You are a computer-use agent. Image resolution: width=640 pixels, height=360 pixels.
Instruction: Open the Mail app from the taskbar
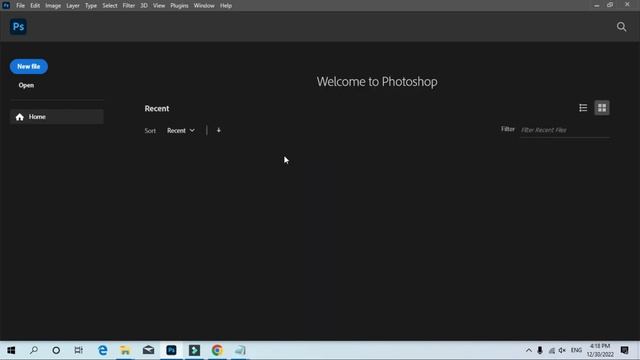149,350
